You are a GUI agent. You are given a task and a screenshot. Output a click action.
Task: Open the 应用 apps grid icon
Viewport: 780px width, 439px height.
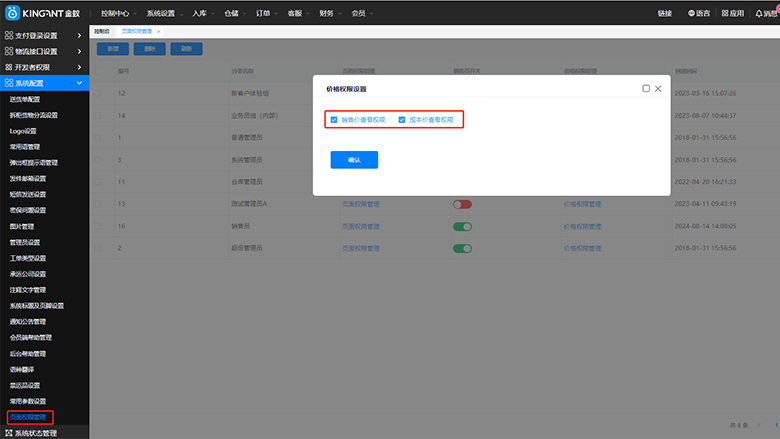[x=725, y=13]
